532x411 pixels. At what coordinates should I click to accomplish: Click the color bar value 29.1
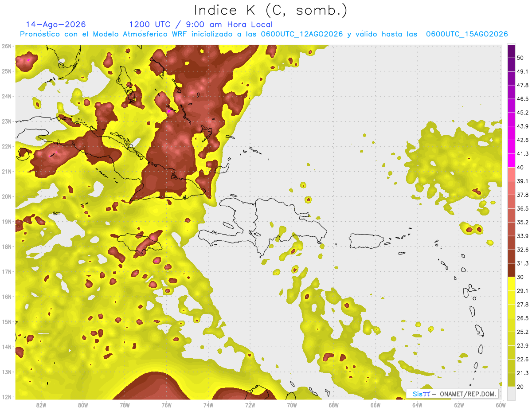[x=523, y=290]
